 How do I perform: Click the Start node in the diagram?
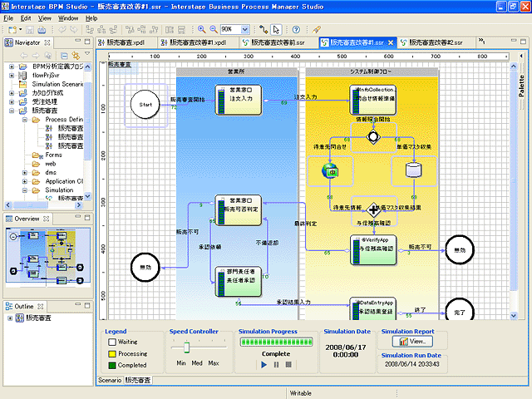144,103
